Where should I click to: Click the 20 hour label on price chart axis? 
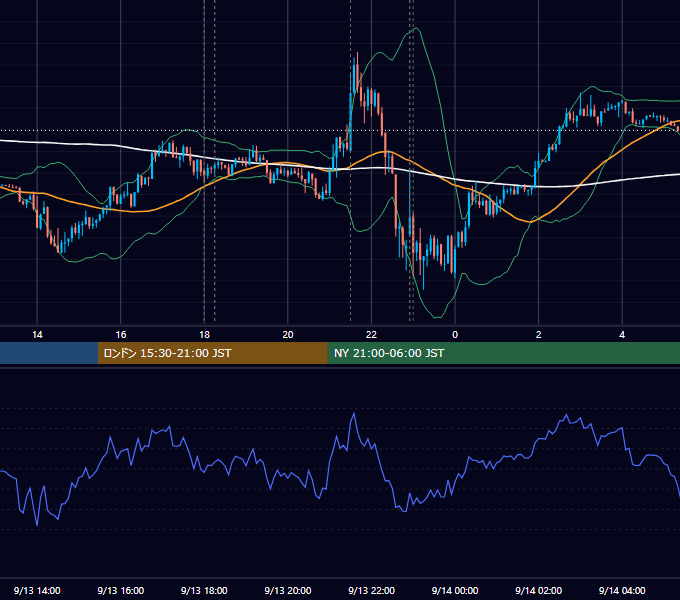pos(288,335)
